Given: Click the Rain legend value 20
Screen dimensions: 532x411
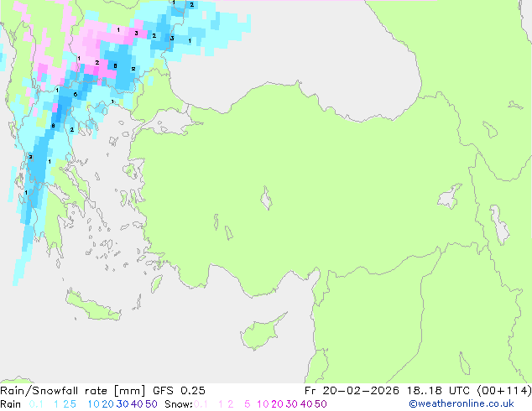Looking at the screenshot, I should point(107,404).
